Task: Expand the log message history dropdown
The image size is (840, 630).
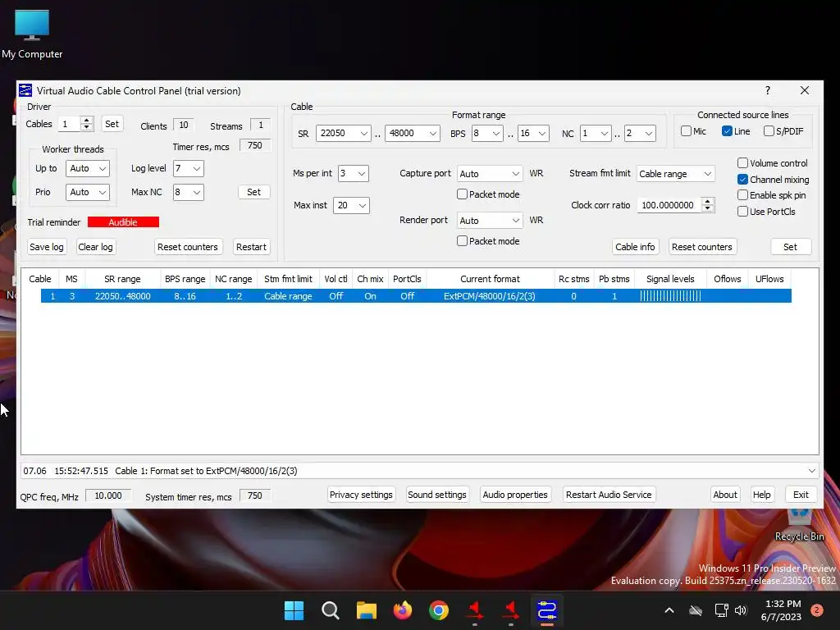Action: coord(811,471)
